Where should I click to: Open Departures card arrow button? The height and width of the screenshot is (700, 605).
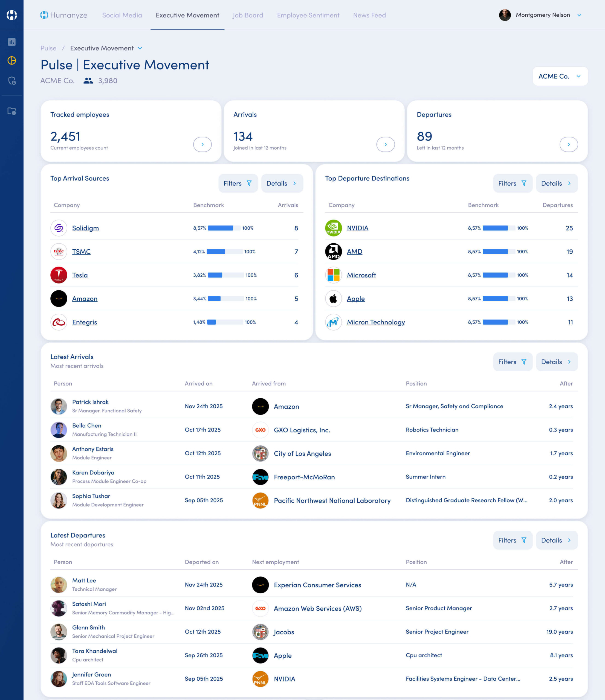pyautogui.click(x=569, y=144)
